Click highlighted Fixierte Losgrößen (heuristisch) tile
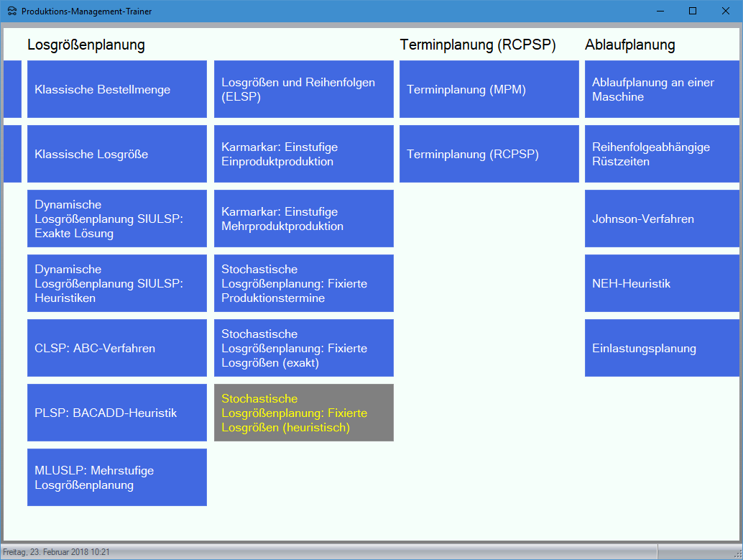 (304, 413)
